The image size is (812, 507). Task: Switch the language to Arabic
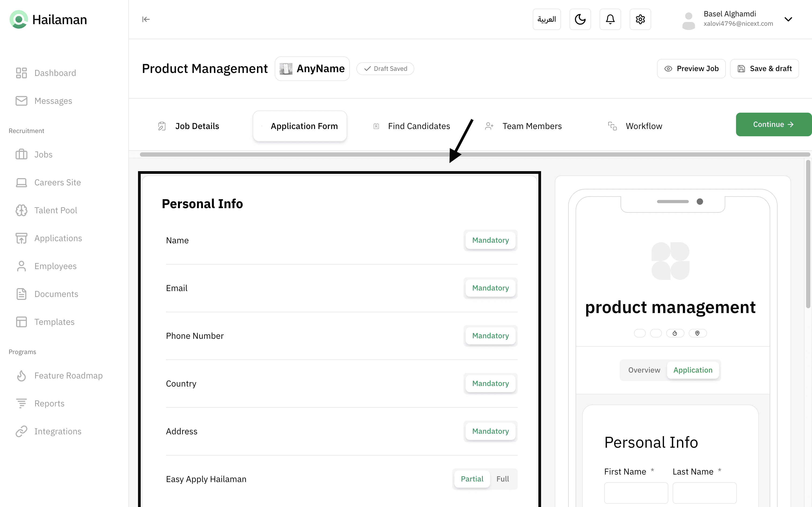coord(547,19)
